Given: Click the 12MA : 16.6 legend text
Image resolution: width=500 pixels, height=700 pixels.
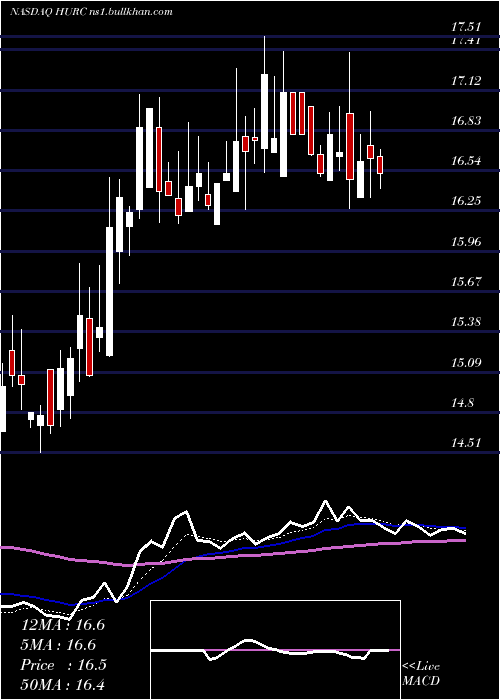Looking at the screenshot, I should [63, 624].
